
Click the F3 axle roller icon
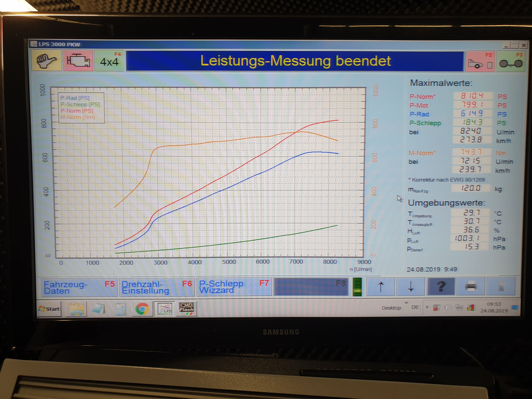pyautogui.click(x=510, y=62)
